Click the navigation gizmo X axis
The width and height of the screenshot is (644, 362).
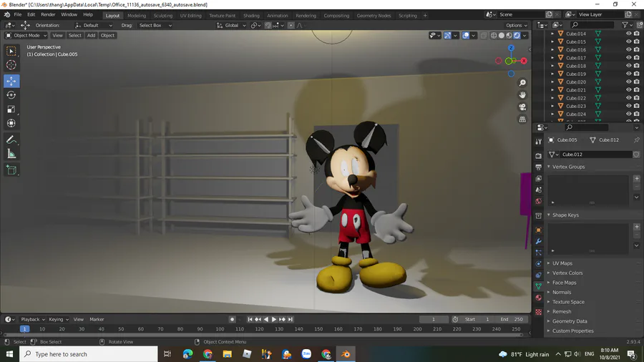click(524, 61)
